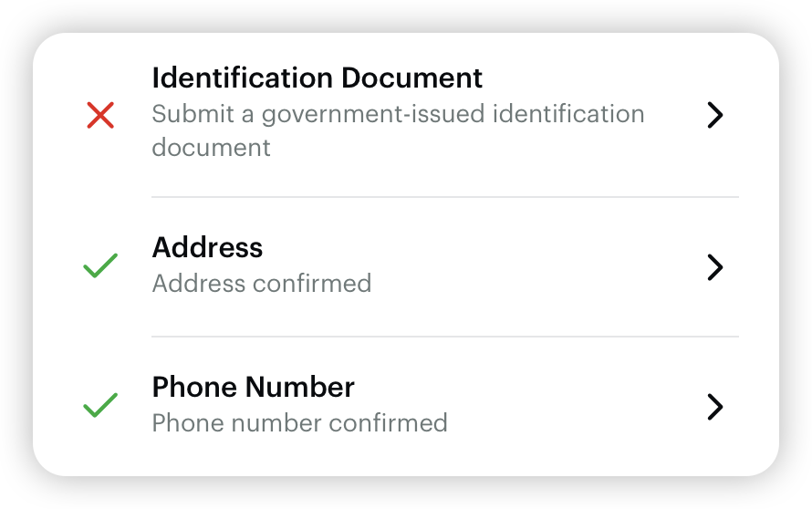Click "confirmed" in the Address status text

pos(312,283)
